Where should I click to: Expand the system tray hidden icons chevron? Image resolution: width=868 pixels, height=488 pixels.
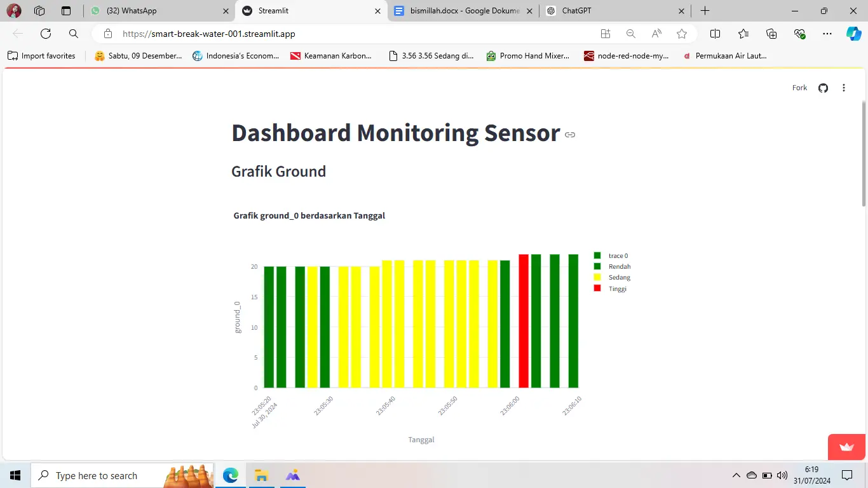tap(736, 475)
